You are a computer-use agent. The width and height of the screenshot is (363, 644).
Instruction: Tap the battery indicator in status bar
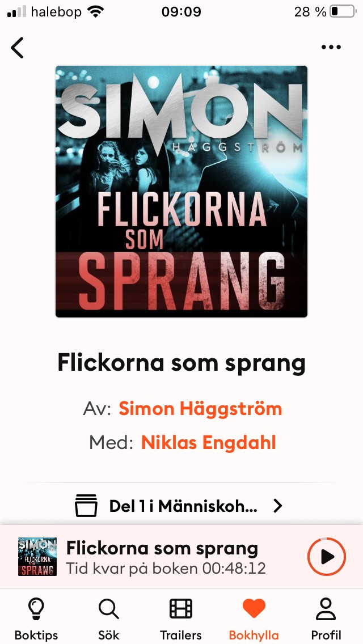[x=343, y=11]
